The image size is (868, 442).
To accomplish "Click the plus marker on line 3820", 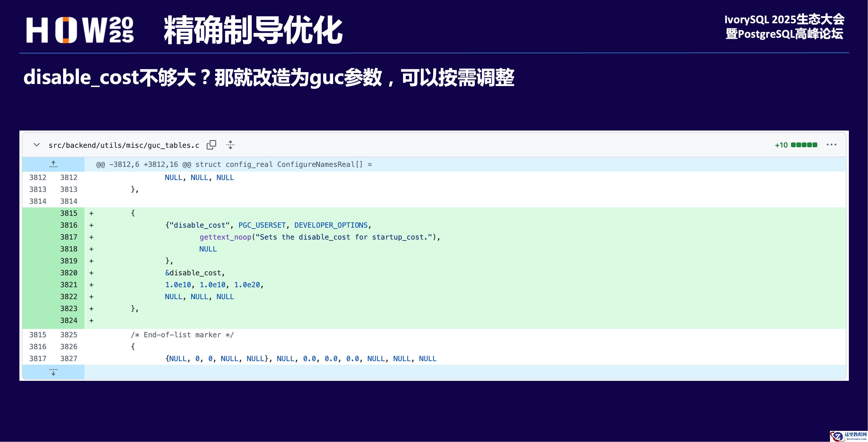I will [x=91, y=273].
